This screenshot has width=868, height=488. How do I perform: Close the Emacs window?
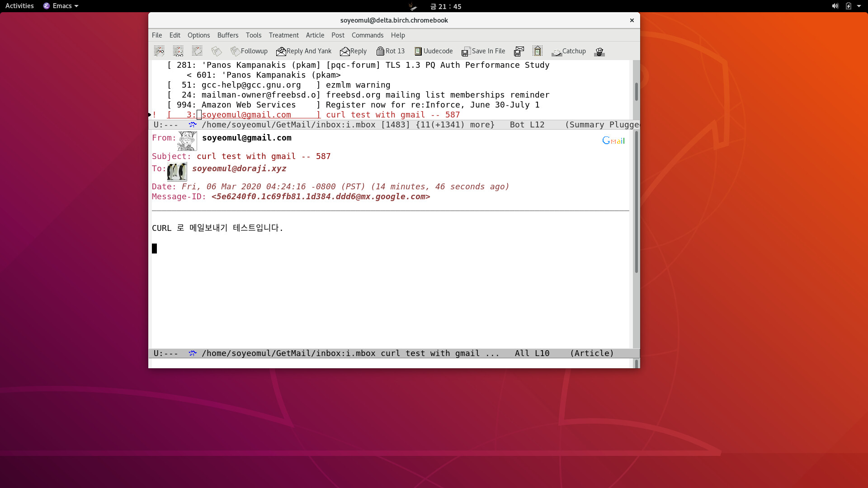pyautogui.click(x=632, y=20)
